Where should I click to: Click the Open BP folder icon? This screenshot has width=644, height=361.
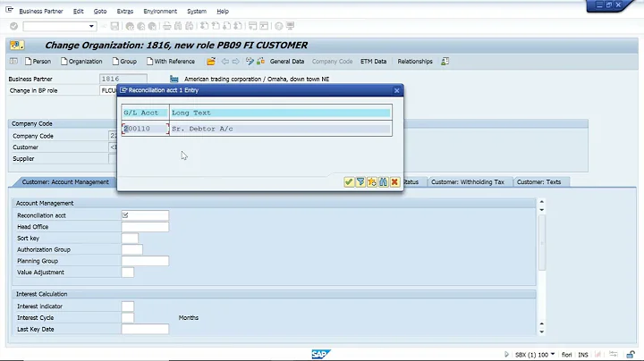point(211,62)
